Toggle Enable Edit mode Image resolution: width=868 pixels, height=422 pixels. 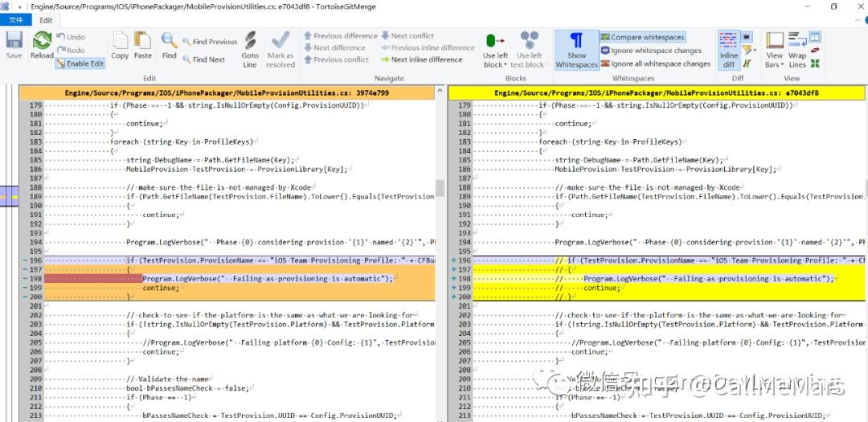pos(80,64)
